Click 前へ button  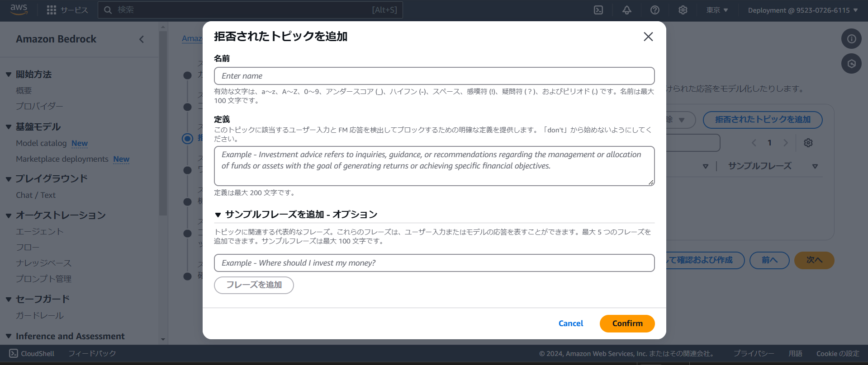(769, 260)
